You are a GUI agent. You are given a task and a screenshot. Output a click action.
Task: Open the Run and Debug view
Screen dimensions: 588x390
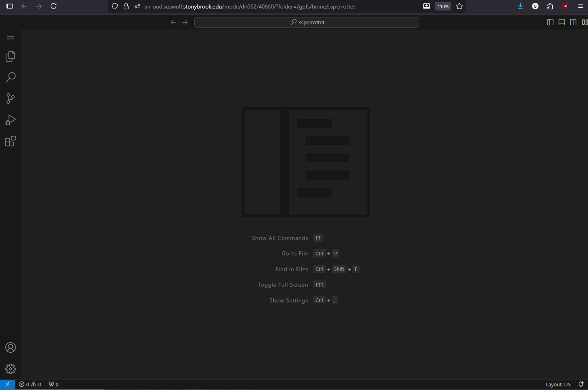[11, 120]
